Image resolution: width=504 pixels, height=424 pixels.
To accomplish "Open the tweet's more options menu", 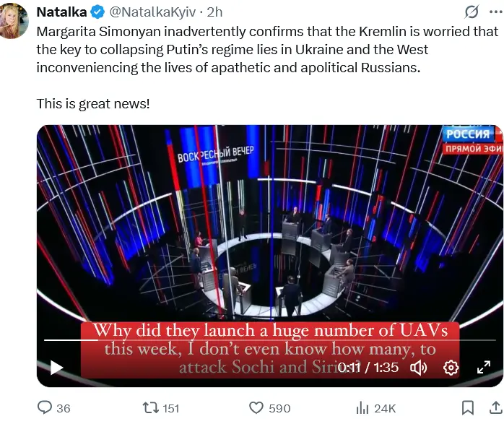I will 495,12.
